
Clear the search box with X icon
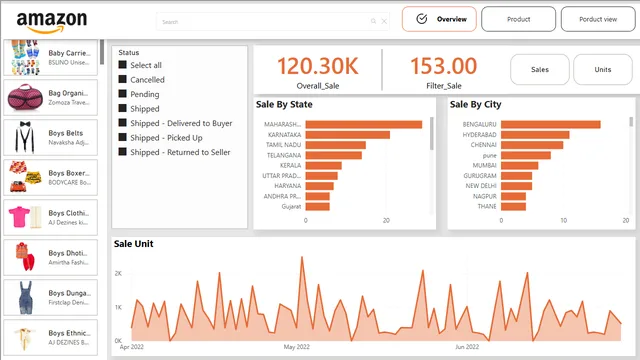(384, 21)
